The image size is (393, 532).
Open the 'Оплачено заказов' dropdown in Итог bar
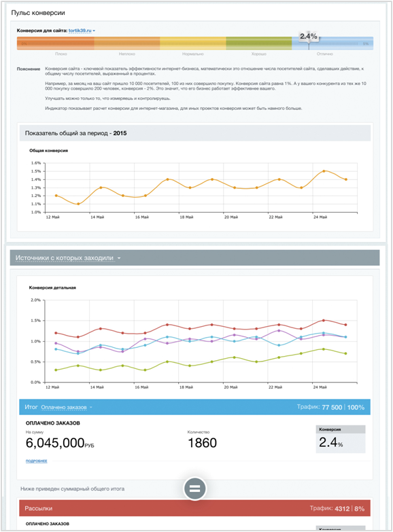(67, 407)
